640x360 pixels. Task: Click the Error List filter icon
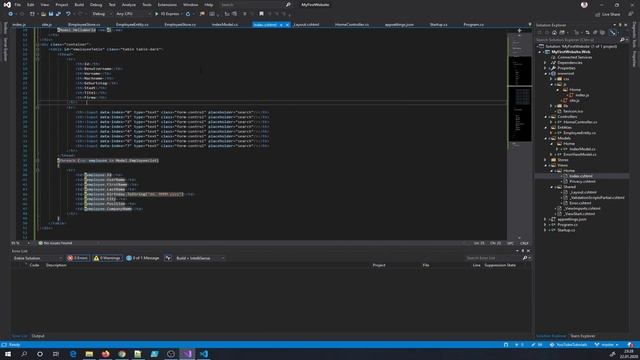tap(168, 258)
